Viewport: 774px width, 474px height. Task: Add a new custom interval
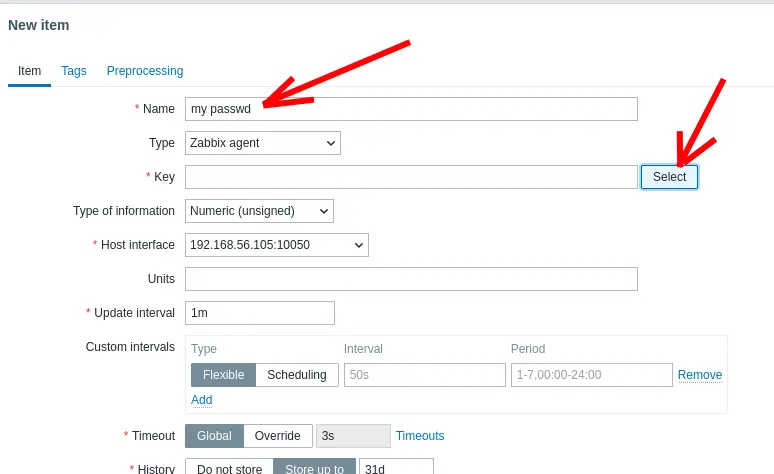(x=202, y=400)
